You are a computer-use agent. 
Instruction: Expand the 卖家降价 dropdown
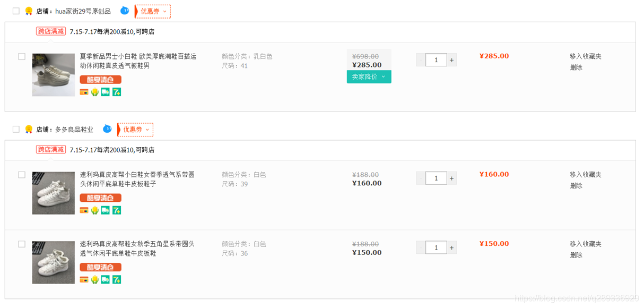point(369,77)
